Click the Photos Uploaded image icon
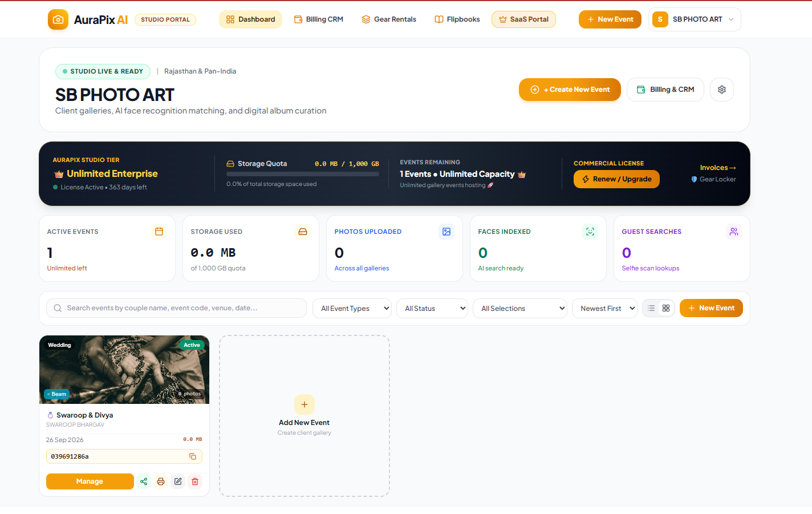812x514 pixels. 446,232
